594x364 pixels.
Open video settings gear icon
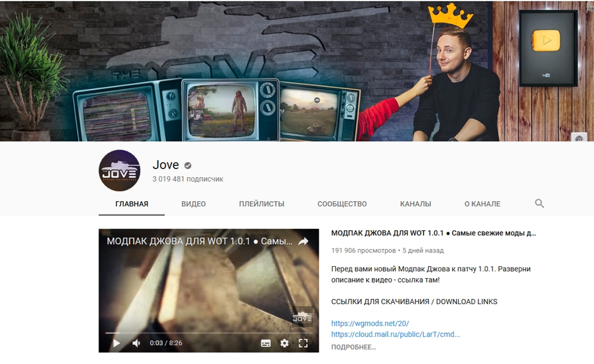285,343
